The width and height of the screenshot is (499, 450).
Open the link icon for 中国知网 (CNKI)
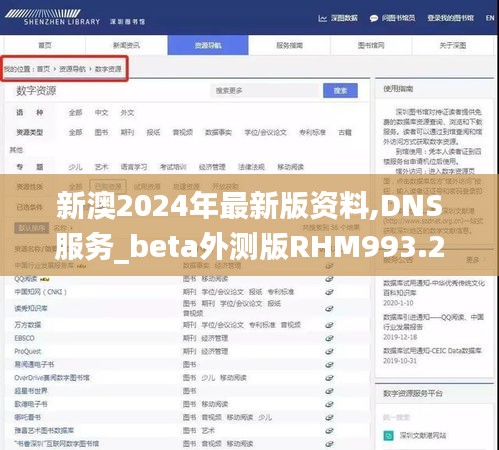(329, 292)
